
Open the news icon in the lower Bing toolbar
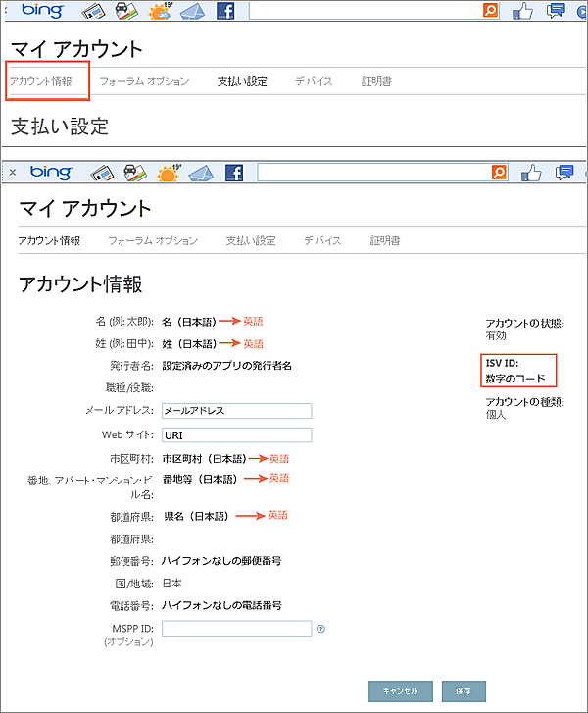[103, 173]
